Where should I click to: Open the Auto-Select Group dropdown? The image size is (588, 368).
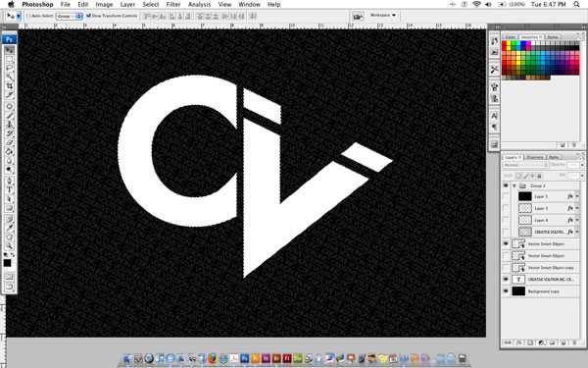click(x=69, y=16)
